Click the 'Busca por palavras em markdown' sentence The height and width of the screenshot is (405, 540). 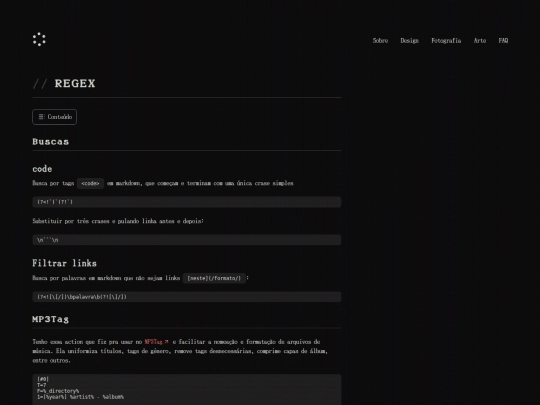(106, 278)
